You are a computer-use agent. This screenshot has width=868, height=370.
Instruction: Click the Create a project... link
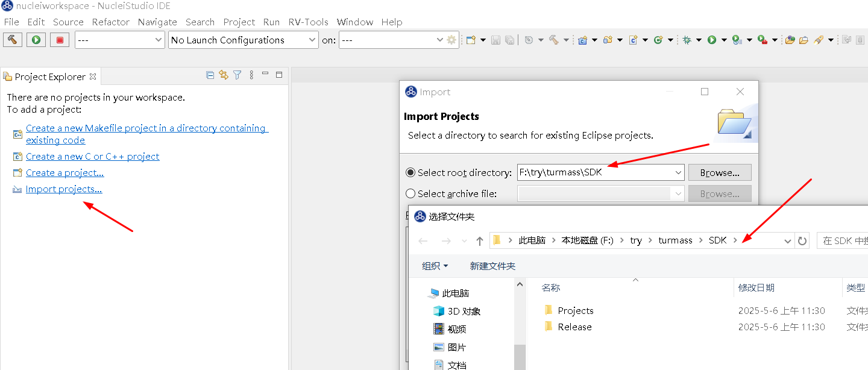tap(64, 172)
